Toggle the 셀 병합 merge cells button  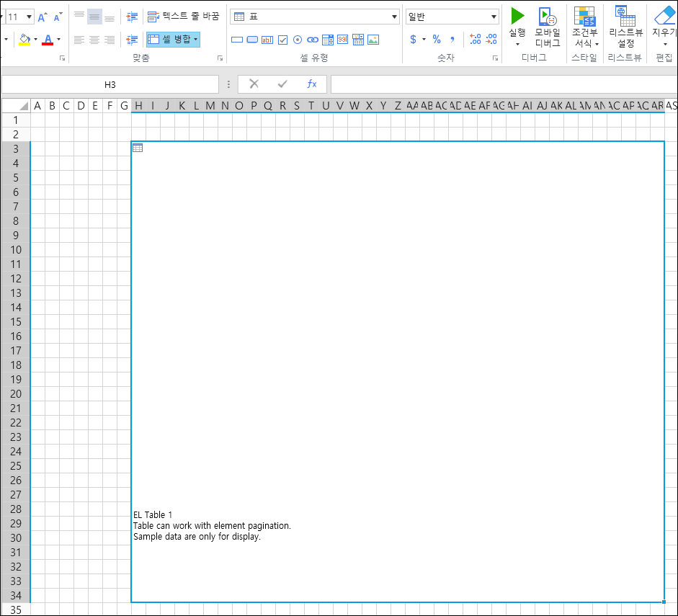(x=174, y=39)
